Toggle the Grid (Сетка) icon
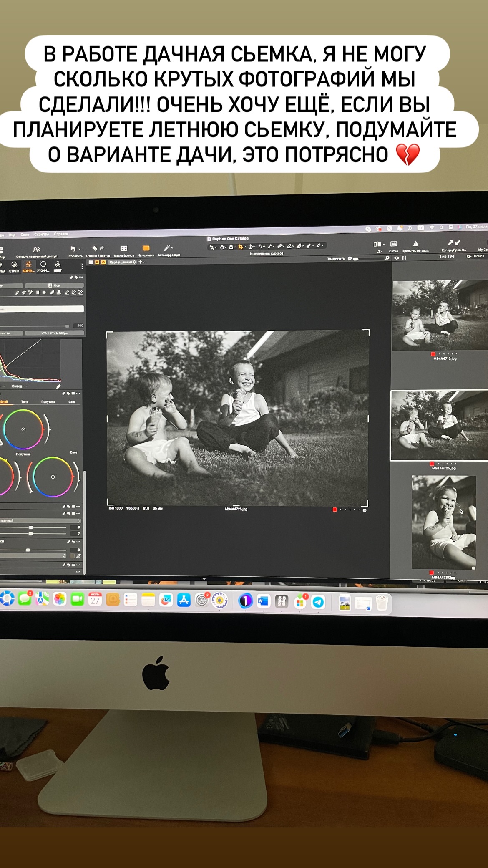Image resolution: width=488 pixels, height=868 pixels. pos(394,244)
